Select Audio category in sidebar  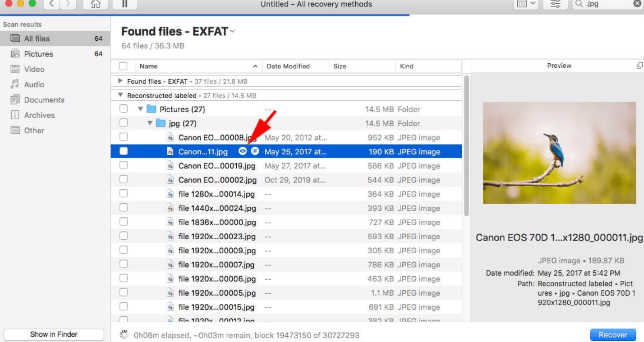tap(55, 85)
